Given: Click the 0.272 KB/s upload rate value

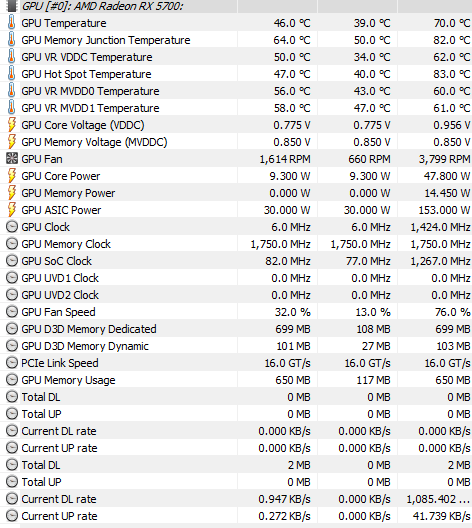Looking at the screenshot, I should pyautogui.click(x=284, y=516).
